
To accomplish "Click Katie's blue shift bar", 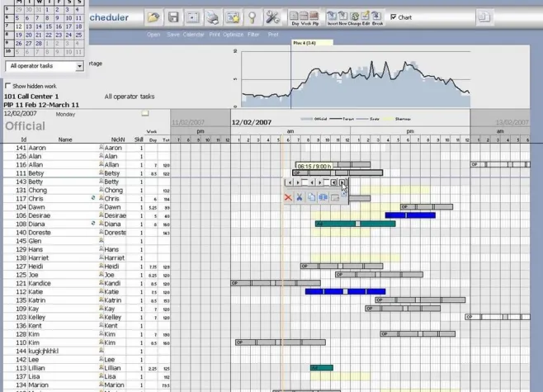I will coord(345,291).
